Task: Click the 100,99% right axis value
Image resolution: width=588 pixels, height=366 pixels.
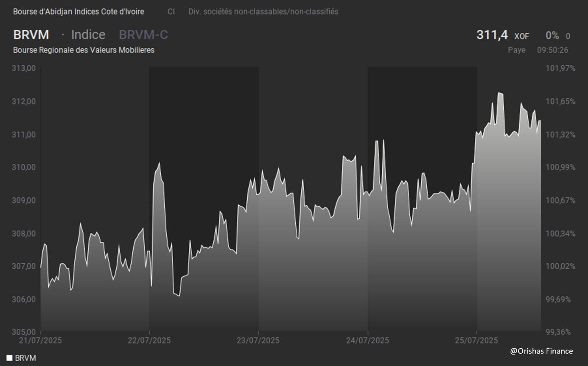Action: pos(560,167)
